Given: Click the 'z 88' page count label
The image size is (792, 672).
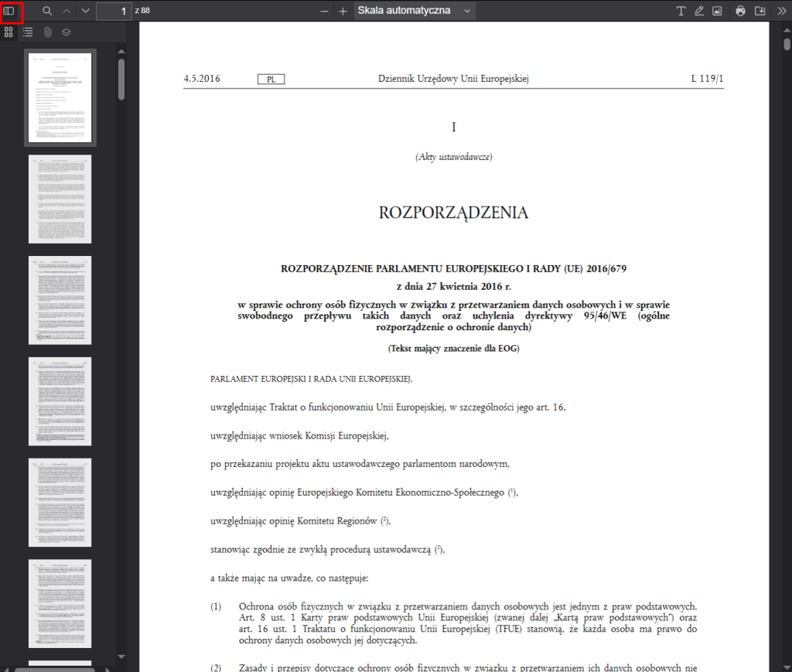Looking at the screenshot, I should click(x=142, y=11).
